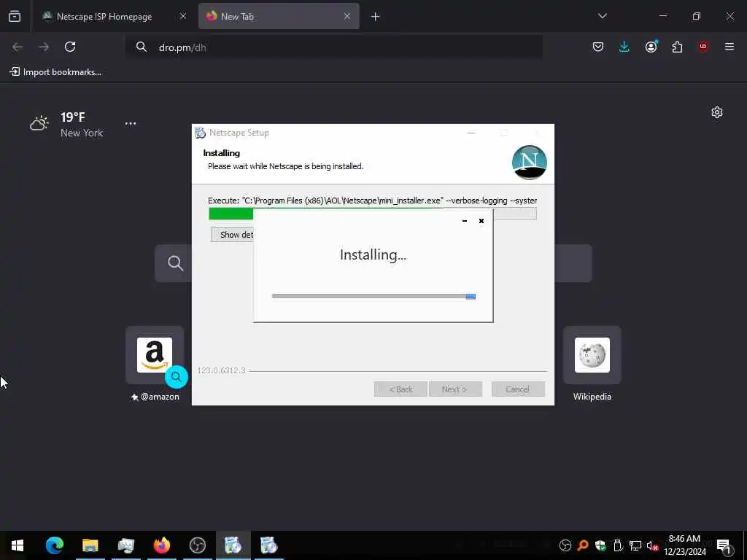Open the Firefox downloads panel
747x560 pixels.
pos(624,47)
